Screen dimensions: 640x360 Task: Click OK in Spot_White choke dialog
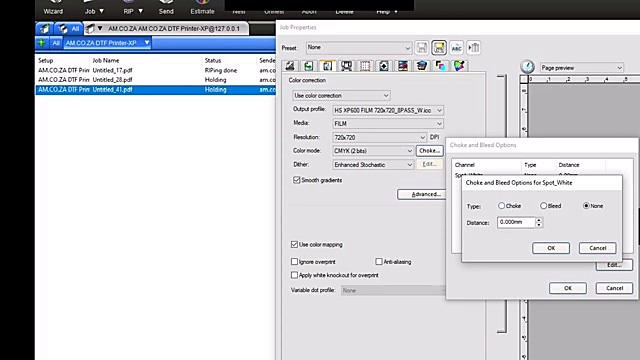[551, 248]
